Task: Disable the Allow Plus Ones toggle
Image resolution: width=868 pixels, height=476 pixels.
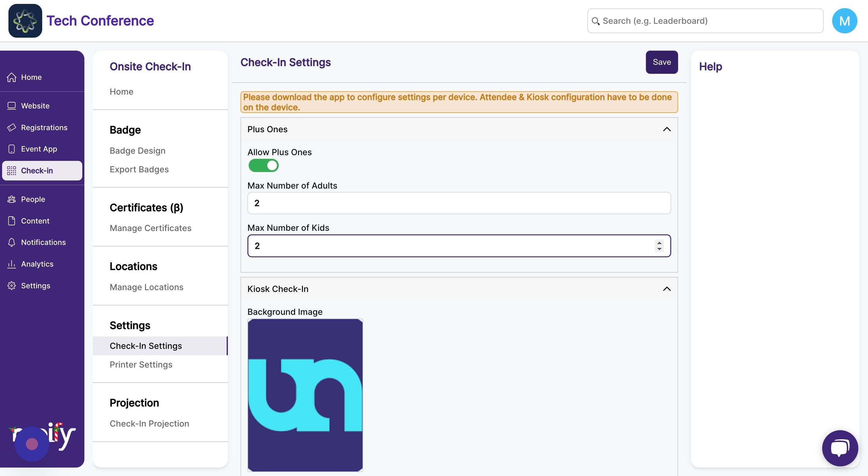Action: pyautogui.click(x=263, y=165)
